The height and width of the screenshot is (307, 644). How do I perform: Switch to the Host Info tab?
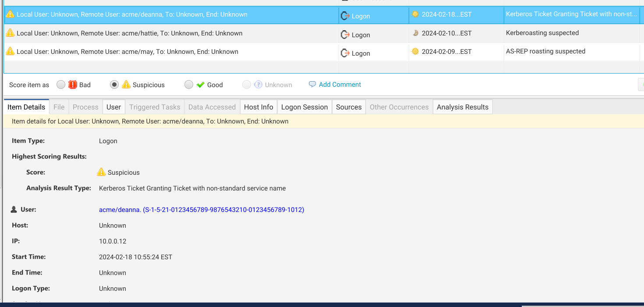pos(258,106)
